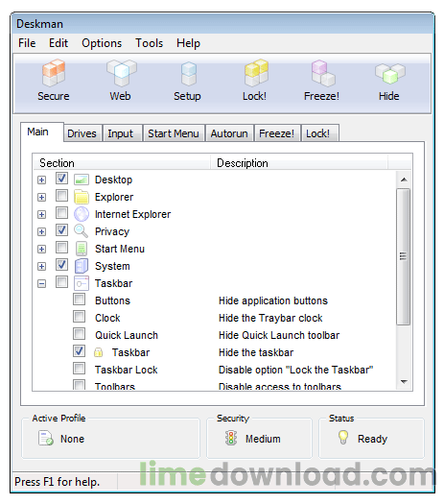The height and width of the screenshot is (504, 444).
Task: Click the Secure toolbar icon
Action: coord(54,73)
